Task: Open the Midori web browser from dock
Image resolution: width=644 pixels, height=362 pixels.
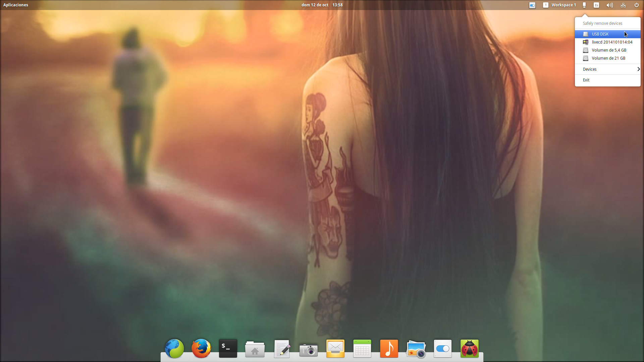Action: pos(174,349)
